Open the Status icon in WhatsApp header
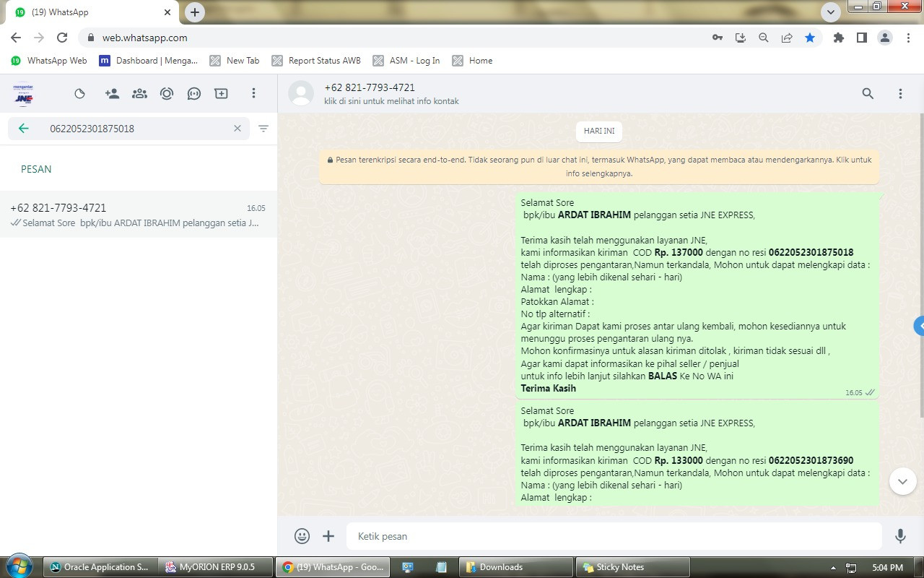This screenshot has width=924, height=578. (80, 93)
